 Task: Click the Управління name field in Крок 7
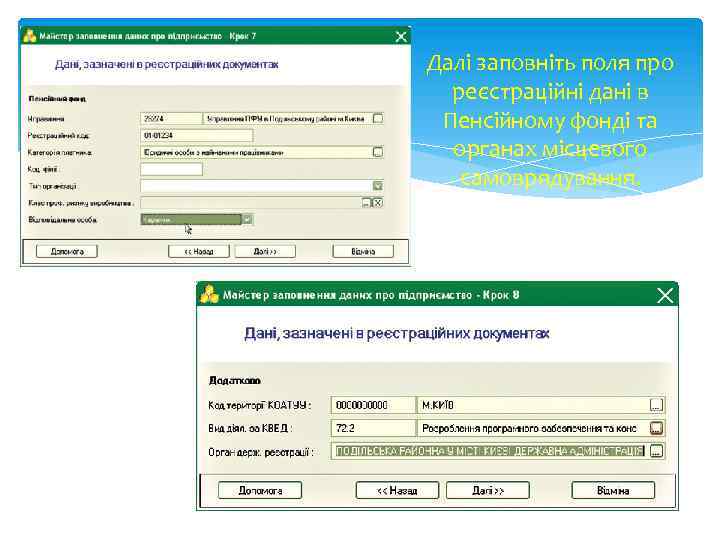(287, 118)
